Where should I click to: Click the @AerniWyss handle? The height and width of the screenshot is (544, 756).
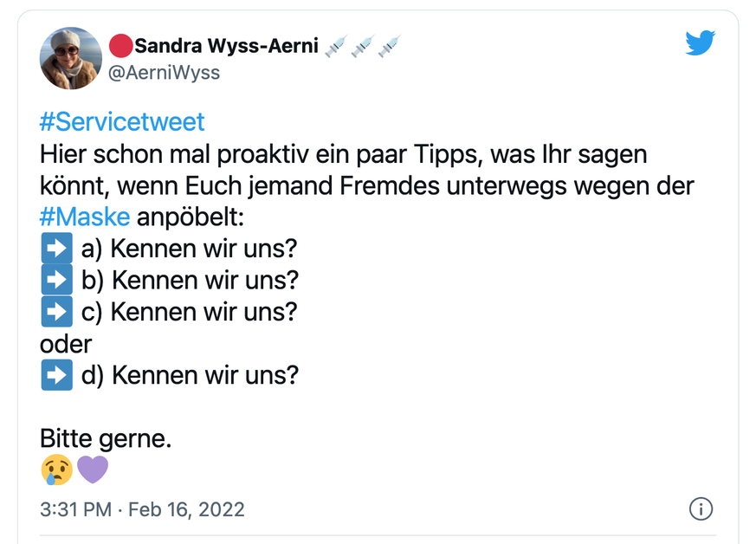[163, 73]
